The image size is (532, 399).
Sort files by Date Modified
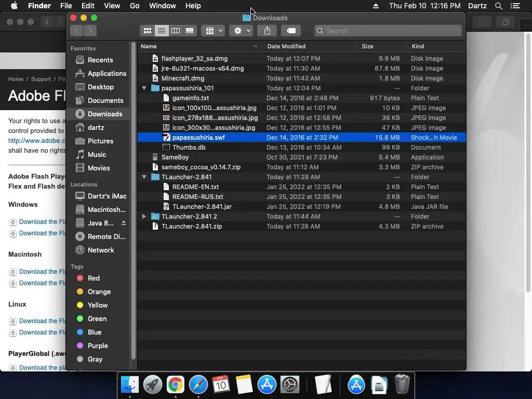click(309, 46)
